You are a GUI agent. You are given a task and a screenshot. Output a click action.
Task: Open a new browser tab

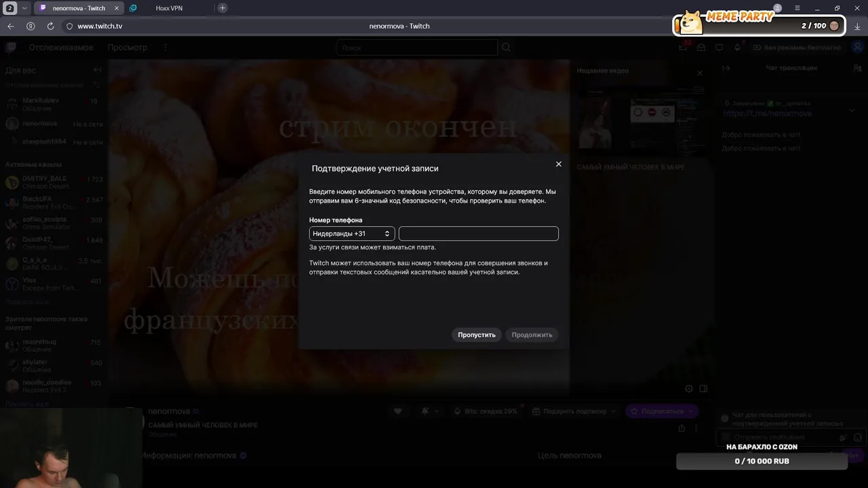(x=222, y=8)
